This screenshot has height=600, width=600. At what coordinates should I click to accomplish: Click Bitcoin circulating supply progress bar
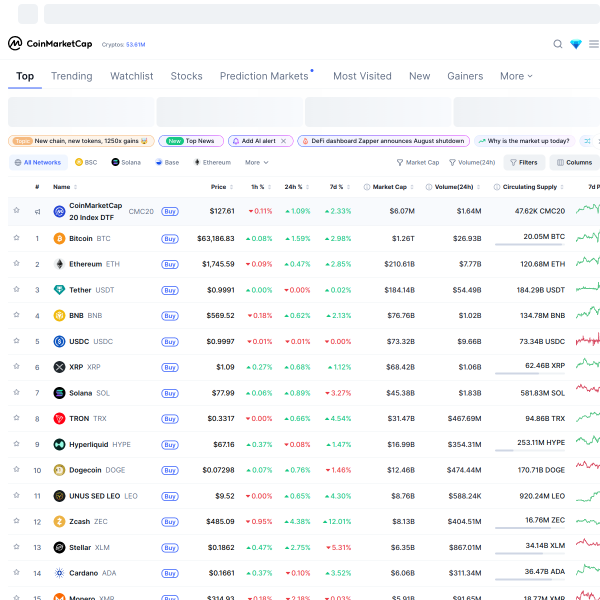[530, 245]
